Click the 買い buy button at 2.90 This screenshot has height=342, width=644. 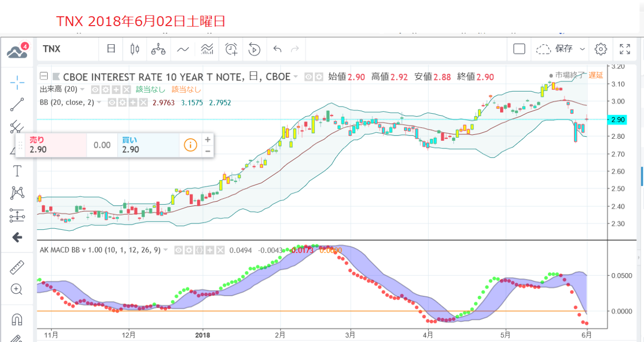(148, 145)
